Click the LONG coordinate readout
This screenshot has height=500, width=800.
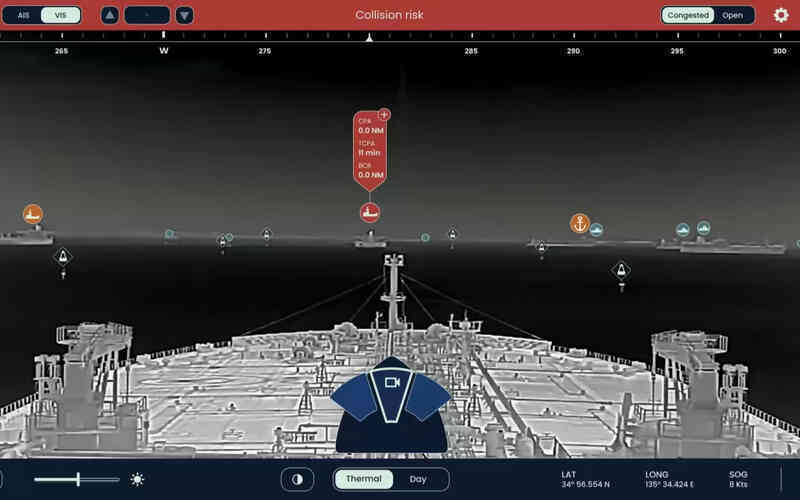pos(669,479)
